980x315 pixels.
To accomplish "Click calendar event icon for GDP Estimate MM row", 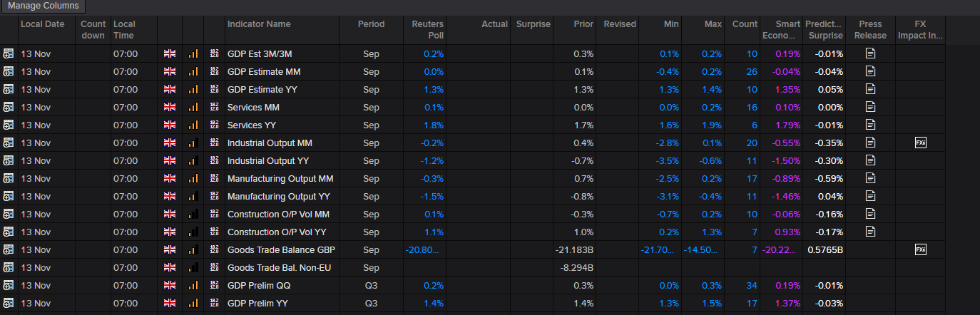I will 9,71.
